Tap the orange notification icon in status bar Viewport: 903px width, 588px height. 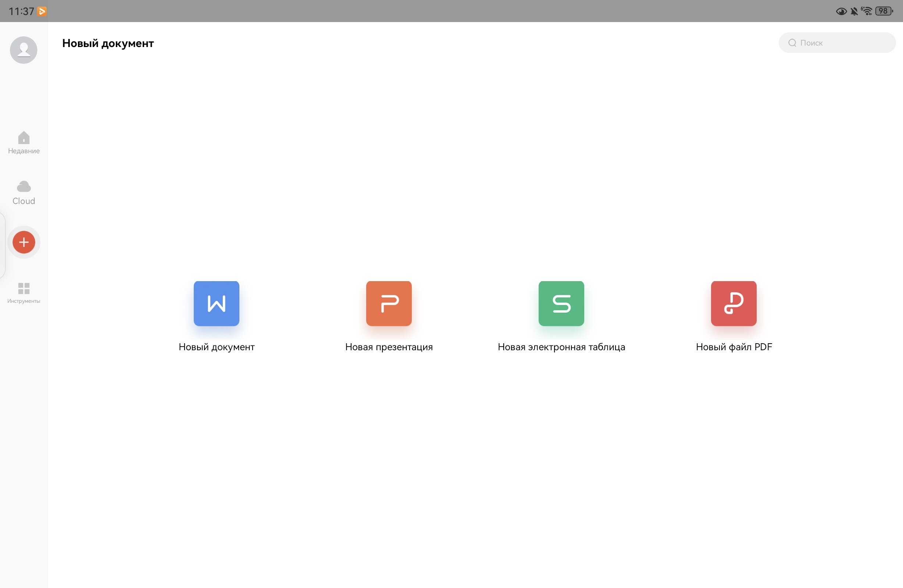(x=42, y=11)
